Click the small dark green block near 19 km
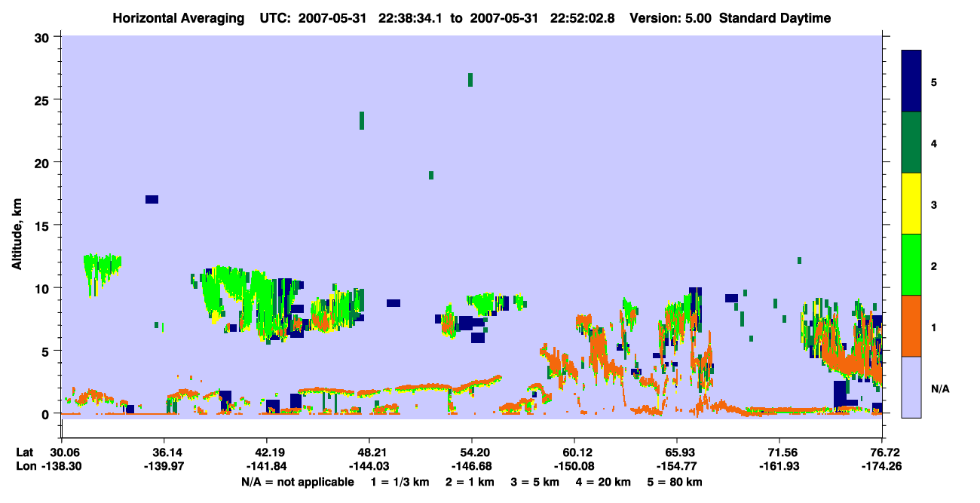Screen dimensions: 980x503 pyautogui.click(x=431, y=175)
